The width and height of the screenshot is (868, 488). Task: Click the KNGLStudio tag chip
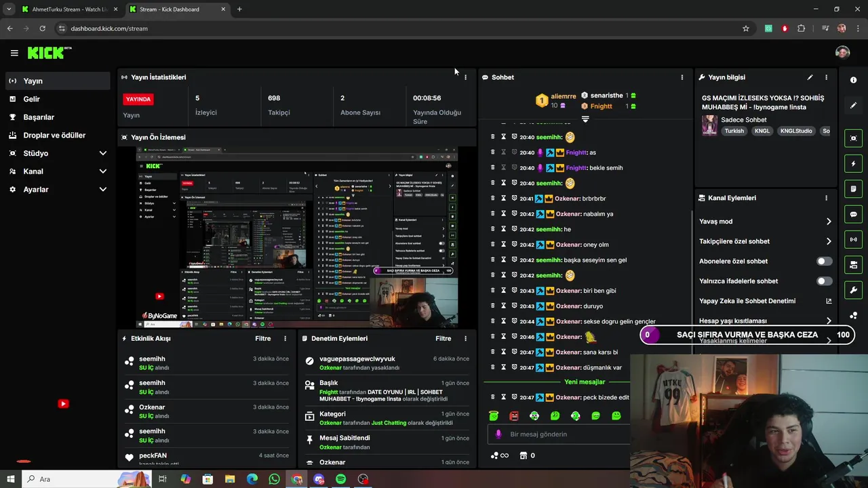point(796,131)
